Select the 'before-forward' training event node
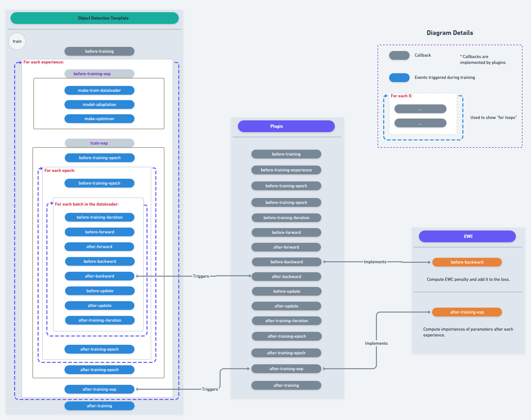 click(x=100, y=232)
